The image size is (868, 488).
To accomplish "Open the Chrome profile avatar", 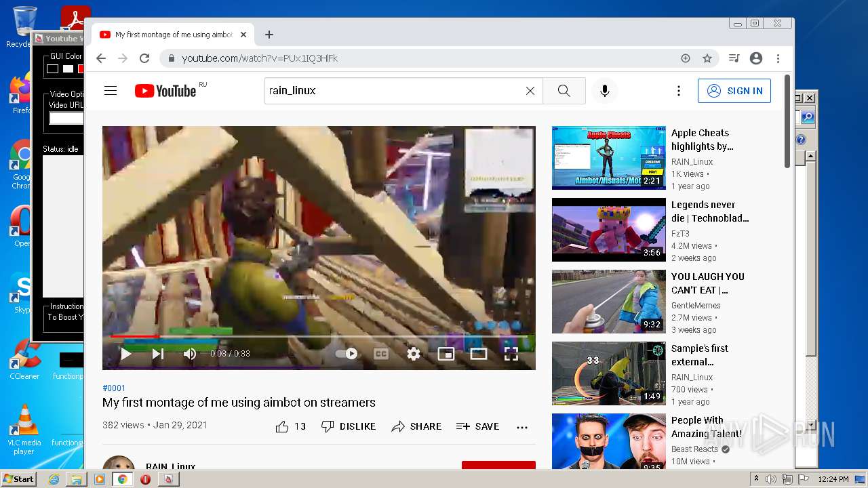I will point(756,58).
